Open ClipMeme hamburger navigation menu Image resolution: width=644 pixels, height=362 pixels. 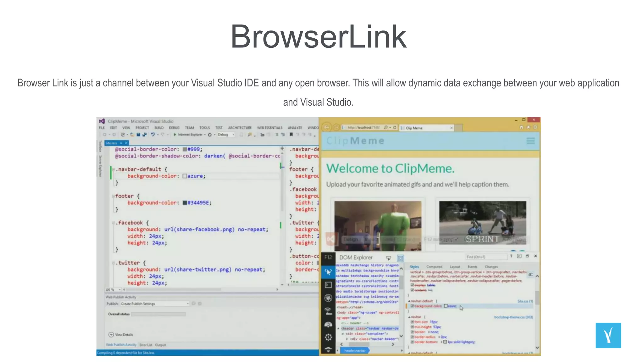coord(531,141)
